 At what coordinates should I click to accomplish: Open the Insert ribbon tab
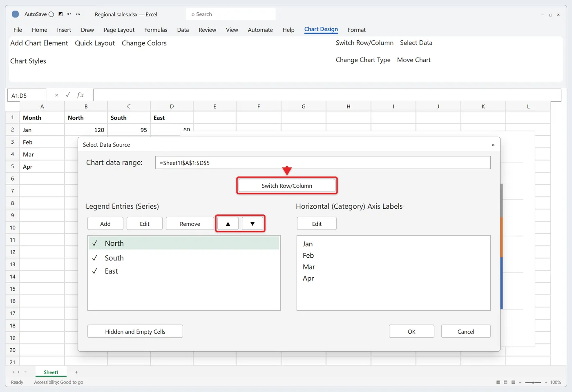[64, 30]
